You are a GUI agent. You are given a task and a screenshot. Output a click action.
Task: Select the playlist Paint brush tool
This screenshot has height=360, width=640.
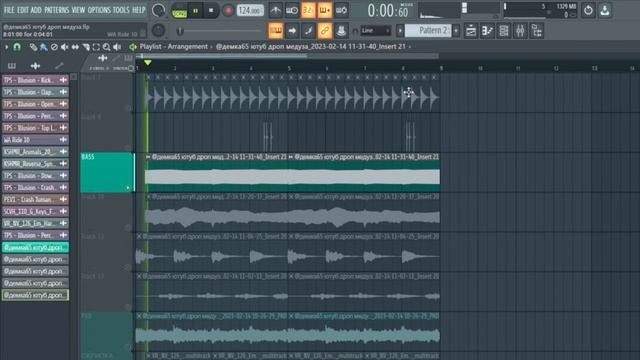pos(43,47)
